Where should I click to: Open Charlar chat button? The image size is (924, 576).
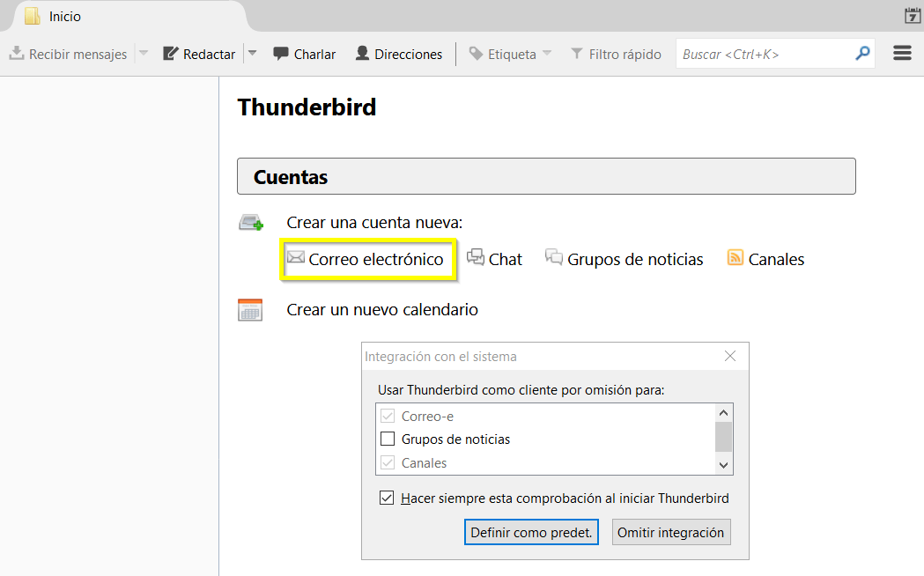304,55
